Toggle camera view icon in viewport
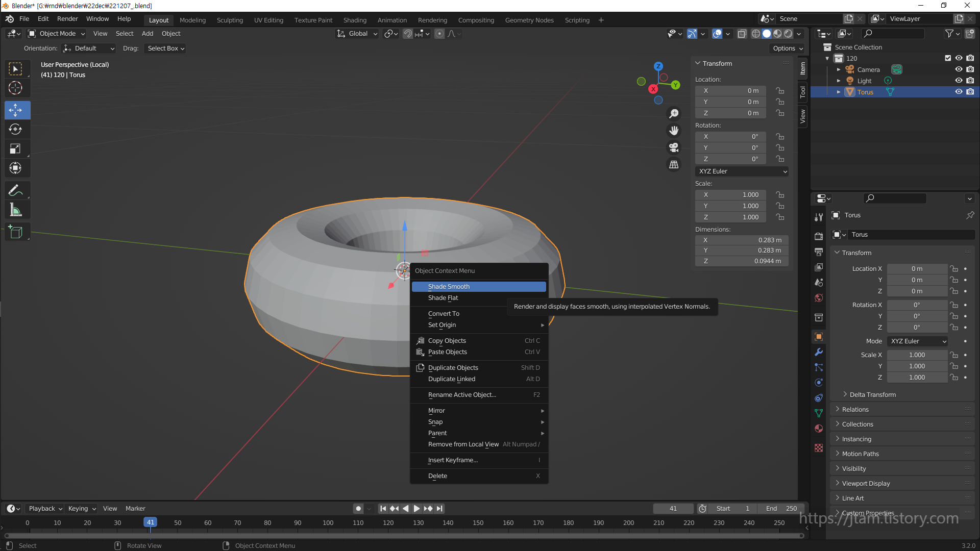This screenshot has width=980, height=551. pos(674,148)
